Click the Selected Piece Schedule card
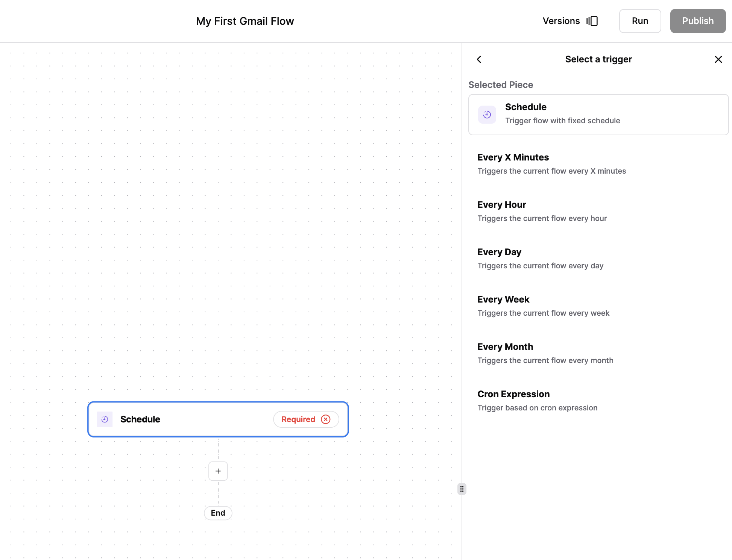Screen dimensions: 732x560 point(598,115)
